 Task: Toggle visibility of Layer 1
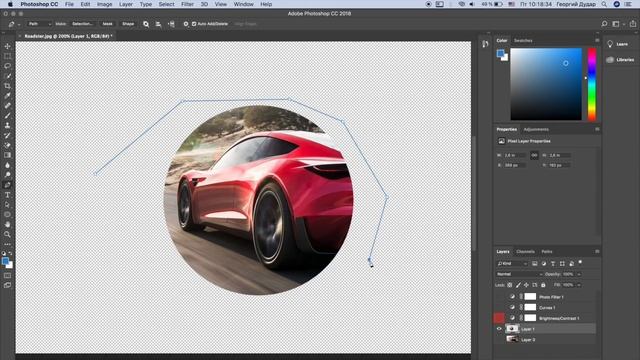pos(499,329)
